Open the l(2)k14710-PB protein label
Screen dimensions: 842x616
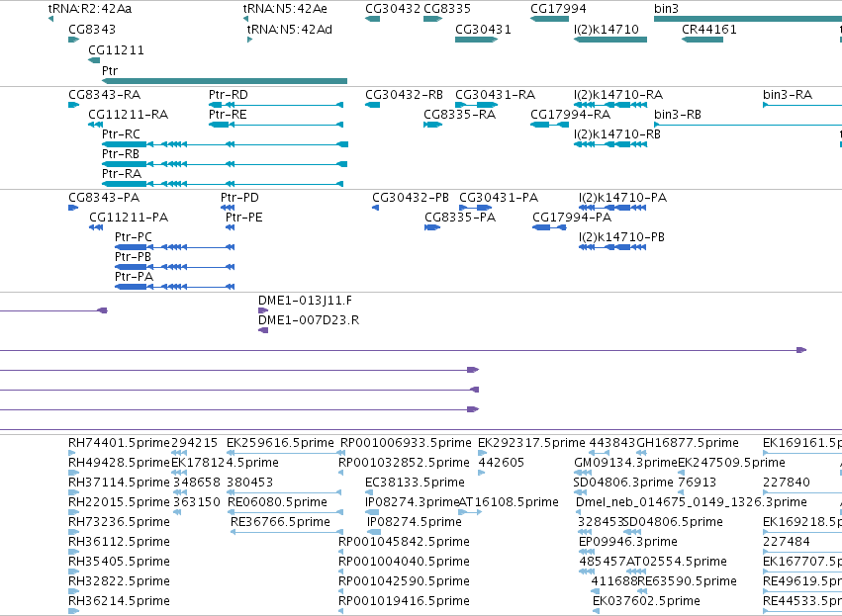point(621,237)
